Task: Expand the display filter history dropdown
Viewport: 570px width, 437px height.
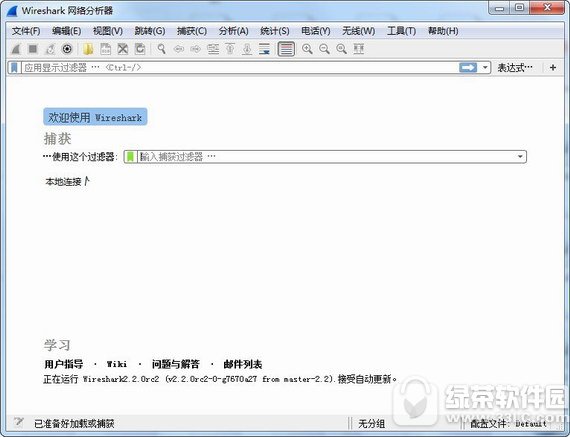Action: tap(485, 68)
